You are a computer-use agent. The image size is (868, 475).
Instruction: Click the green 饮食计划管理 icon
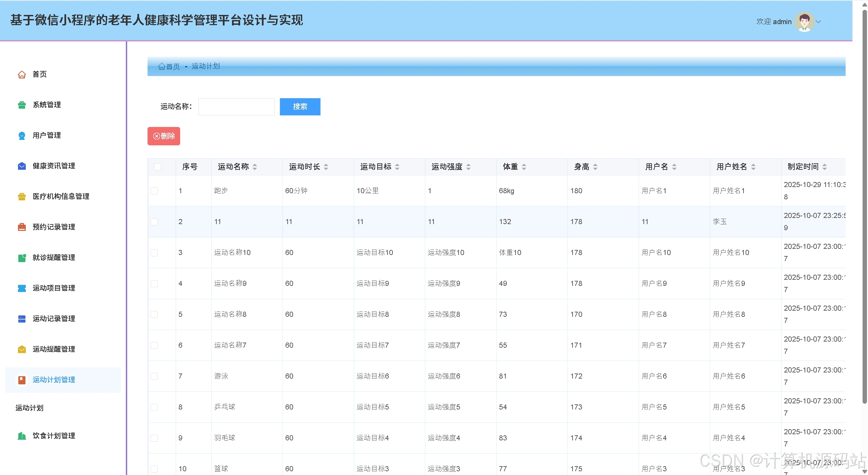(22, 436)
